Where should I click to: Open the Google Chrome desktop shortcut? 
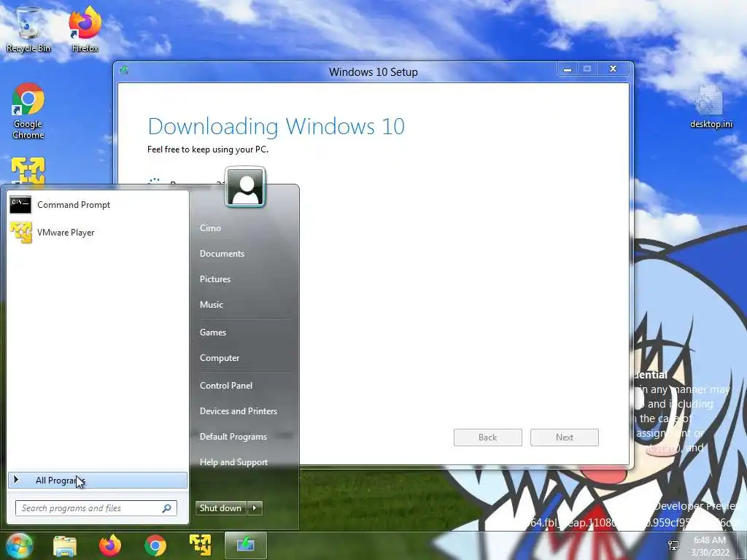pos(28,112)
